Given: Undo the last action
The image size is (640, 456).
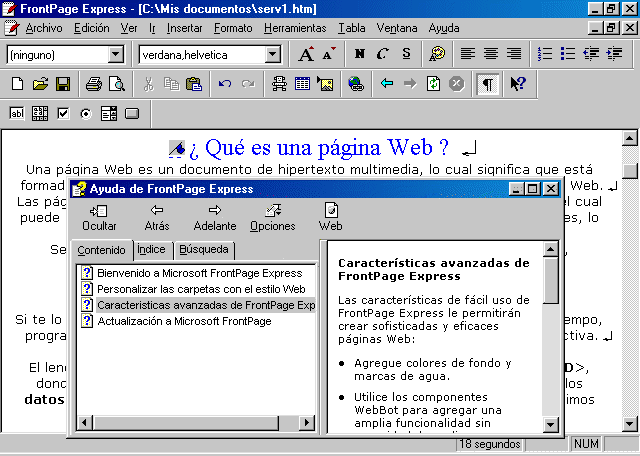Looking at the screenshot, I should (225, 84).
